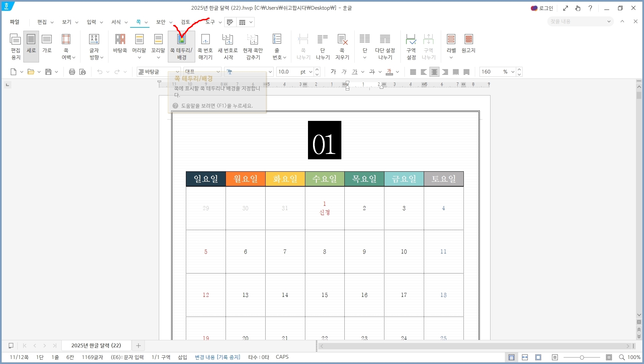This screenshot has width=644, height=364.
Task: Open the 서식 menu
Action: click(116, 22)
